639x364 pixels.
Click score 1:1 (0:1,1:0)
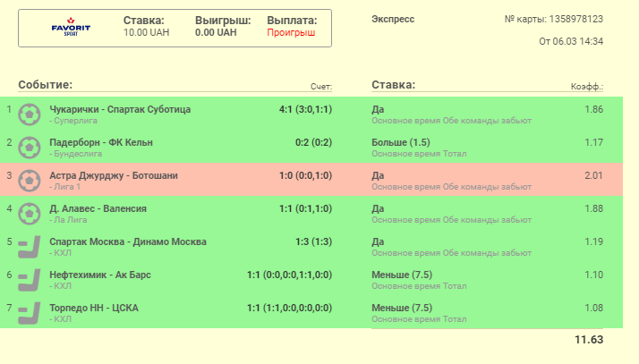coord(306,209)
